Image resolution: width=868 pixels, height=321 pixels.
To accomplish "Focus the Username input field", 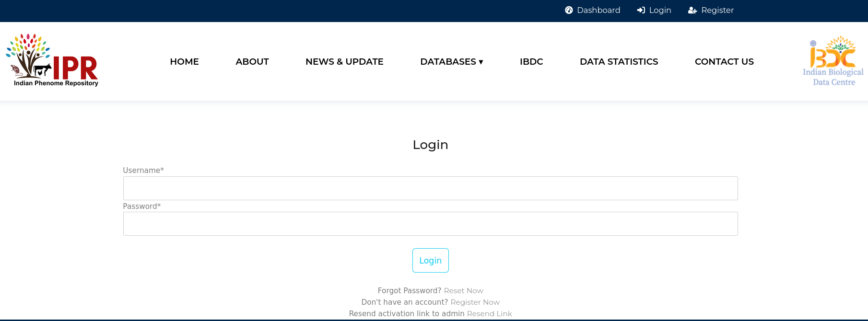I will [x=430, y=188].
